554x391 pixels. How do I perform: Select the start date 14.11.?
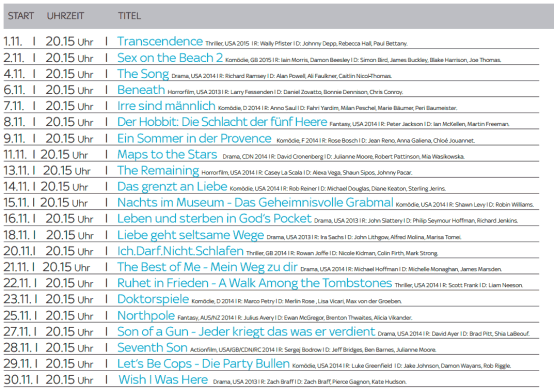(17, 186)
